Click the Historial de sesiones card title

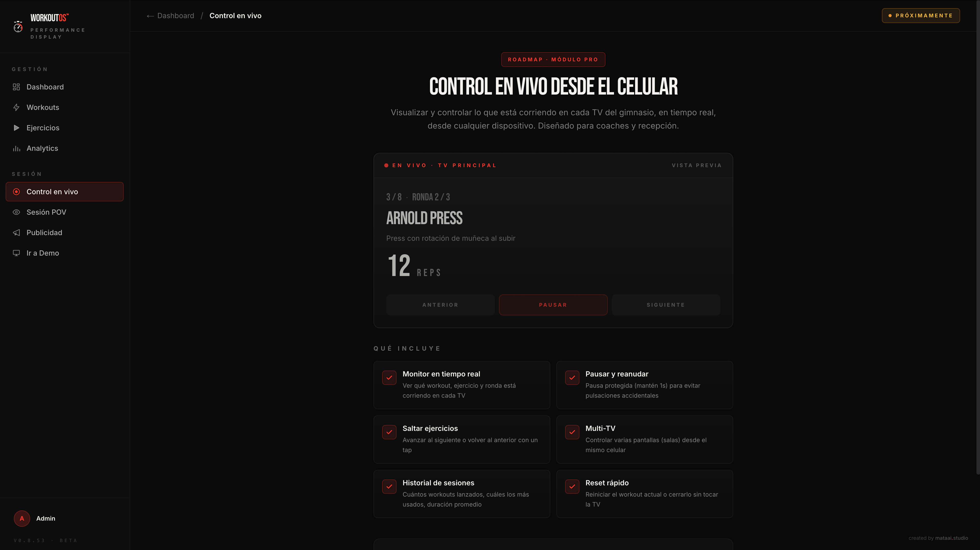pos(438,483)
